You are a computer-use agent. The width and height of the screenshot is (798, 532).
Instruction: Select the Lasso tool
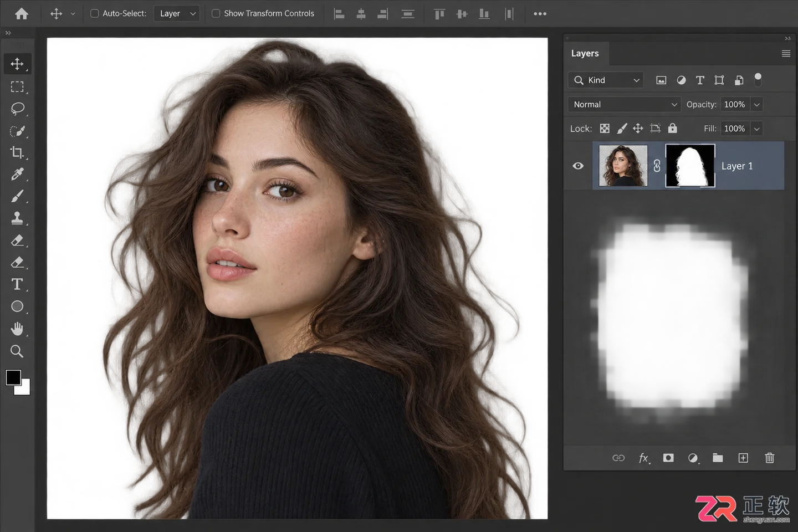pyautogui.click(x=17, y=109)
